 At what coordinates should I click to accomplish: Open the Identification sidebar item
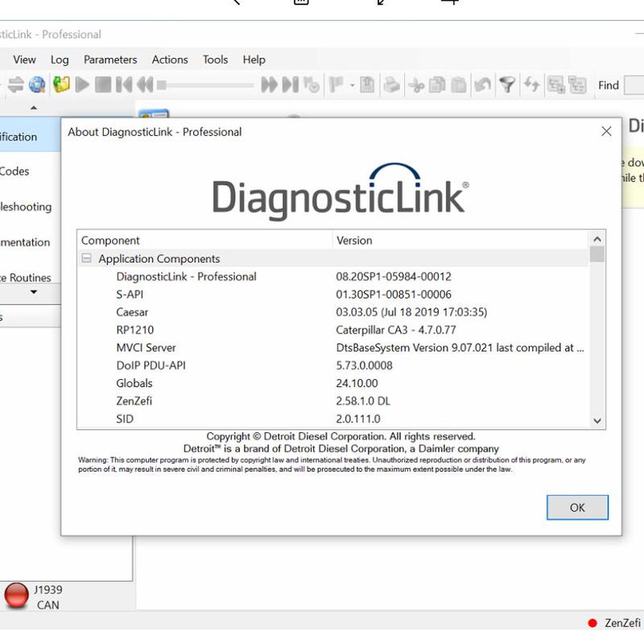[x=30, y=136]
